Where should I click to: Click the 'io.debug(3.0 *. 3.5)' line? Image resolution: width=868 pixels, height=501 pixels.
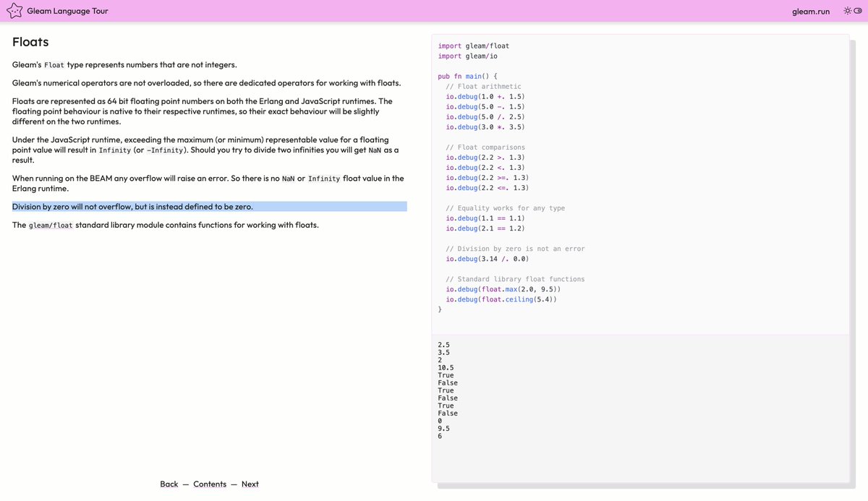(x=485, y=127)
